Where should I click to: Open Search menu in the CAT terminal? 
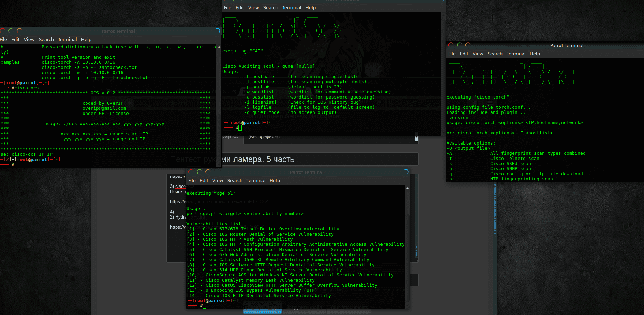click(270, 8)
